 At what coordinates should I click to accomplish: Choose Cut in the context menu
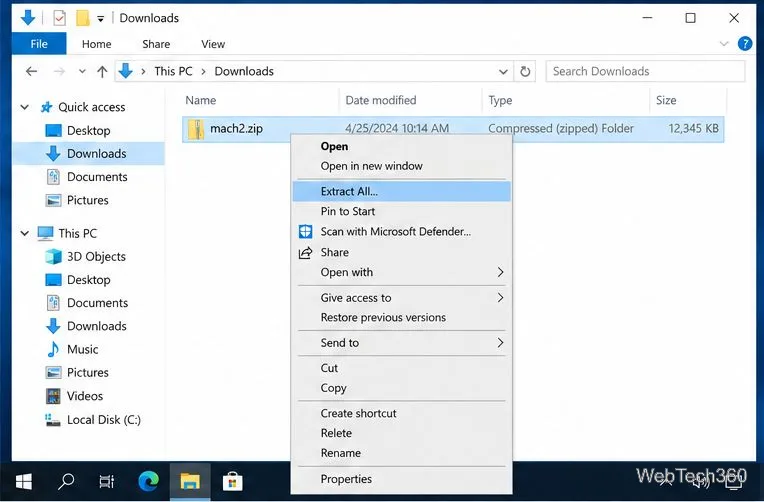(x=401, y=368)
